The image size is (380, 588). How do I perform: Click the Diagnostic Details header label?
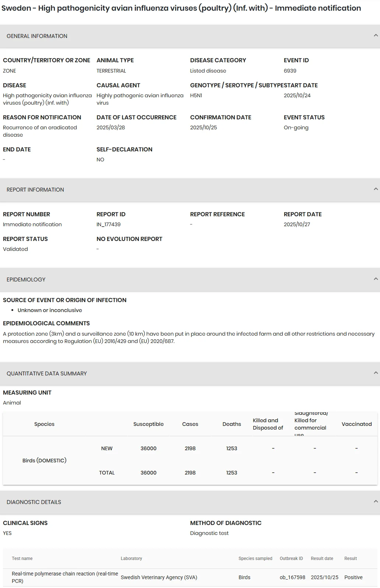coord(34,502)
